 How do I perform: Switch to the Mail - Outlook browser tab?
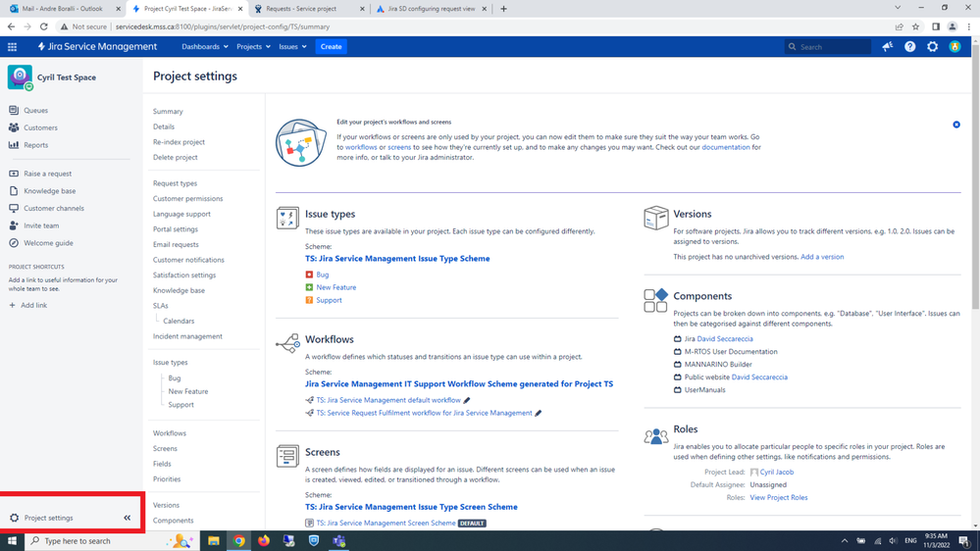(x=63, y=9)
